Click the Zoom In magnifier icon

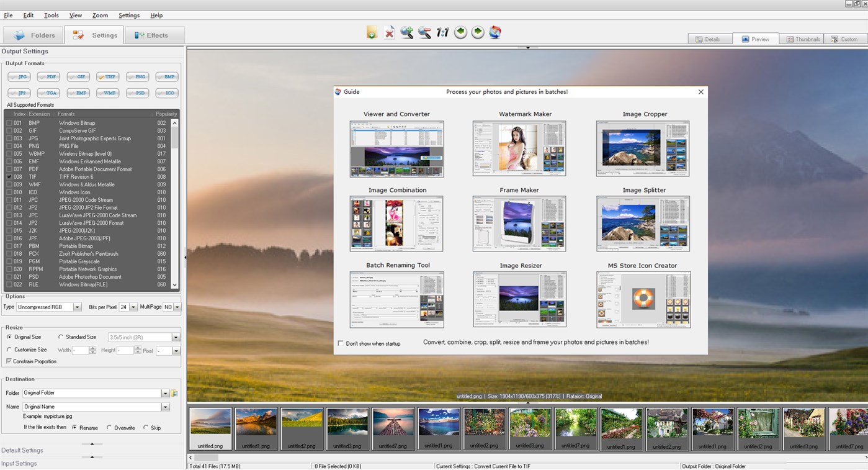[x=406, y=32]
